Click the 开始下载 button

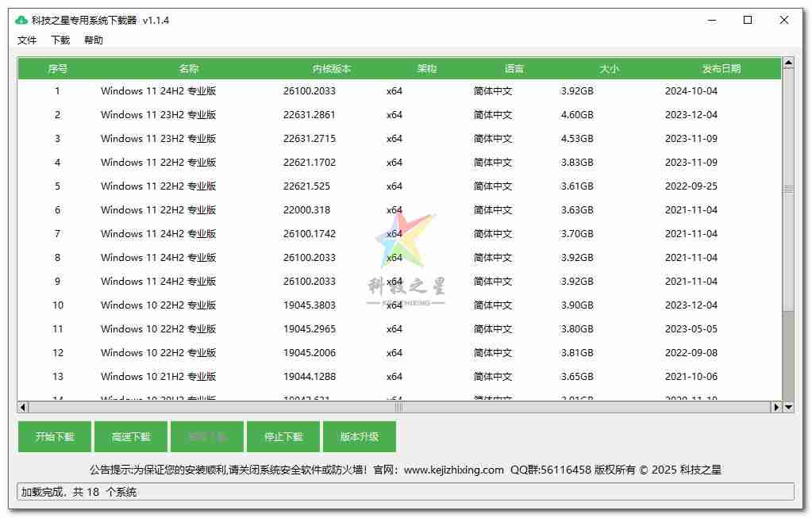[55, 436]
